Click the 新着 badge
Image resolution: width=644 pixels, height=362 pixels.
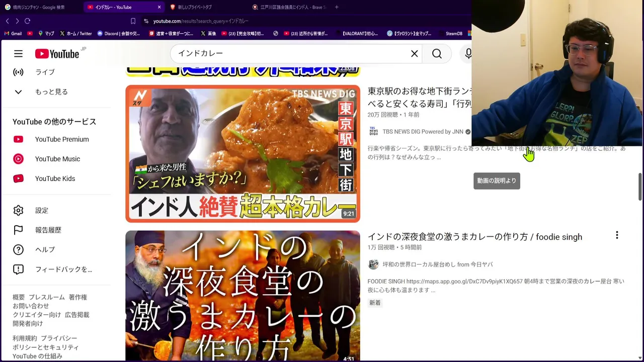point(375,303)
